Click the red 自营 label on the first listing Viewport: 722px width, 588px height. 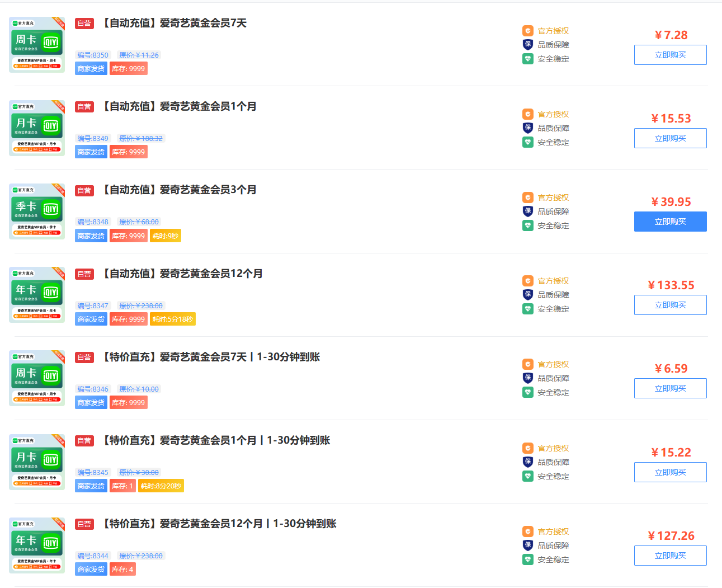tap(84, 23)
